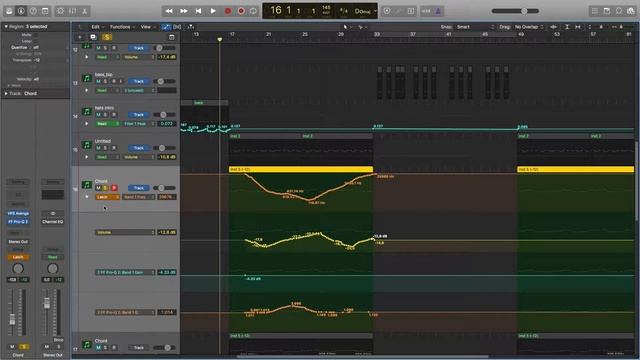Image resolution: width=640 pixels, height=360 pixels.
Task: Open the Command-click tool menu
Action: pyautogui.click(x=361, y=27)
